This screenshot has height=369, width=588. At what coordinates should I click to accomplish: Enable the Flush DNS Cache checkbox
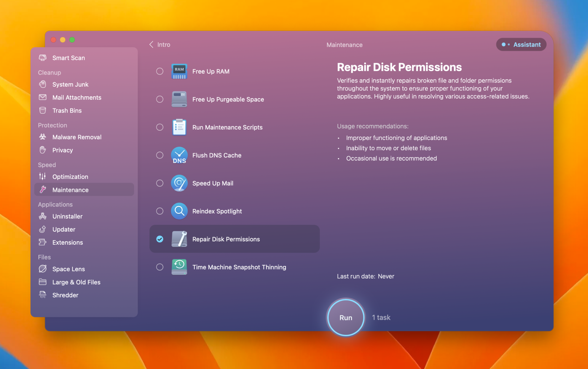(x=160, y=156)
